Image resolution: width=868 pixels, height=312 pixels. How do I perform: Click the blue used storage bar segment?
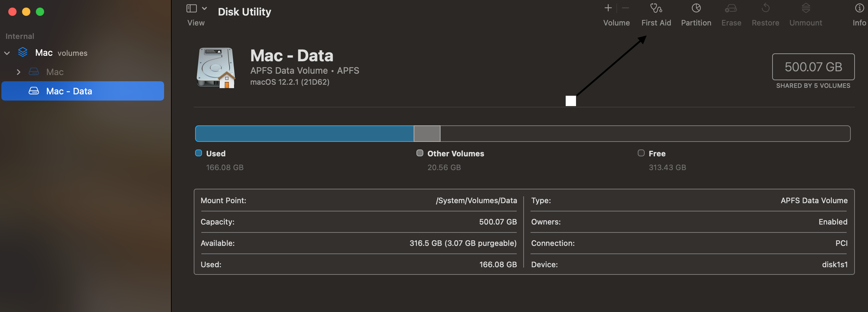click(x=304, y=134)
